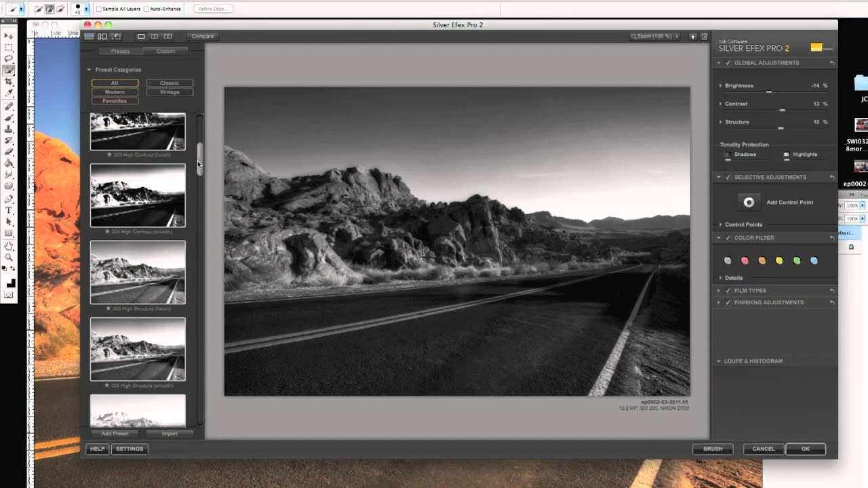Switch to side-by-side preview view
868x488 pixels.
167,37
